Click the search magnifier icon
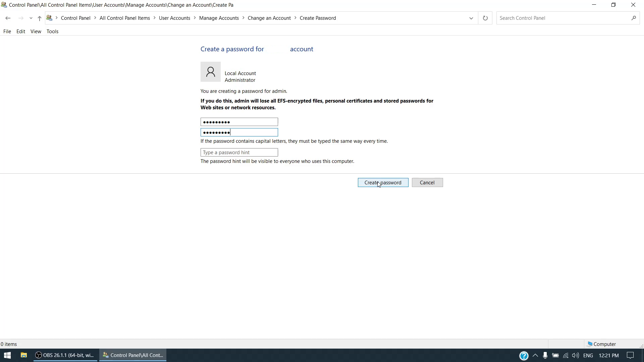This screenshot has width=644, height=362. coord(633,18)
